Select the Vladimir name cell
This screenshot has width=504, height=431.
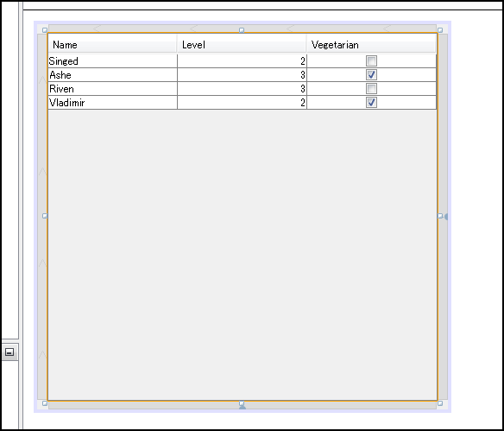point(112,102)
